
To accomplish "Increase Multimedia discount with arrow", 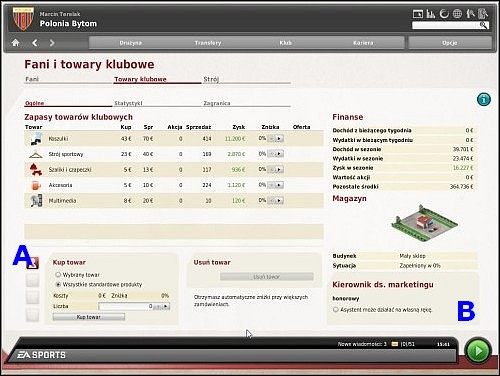I will point(280,200).
